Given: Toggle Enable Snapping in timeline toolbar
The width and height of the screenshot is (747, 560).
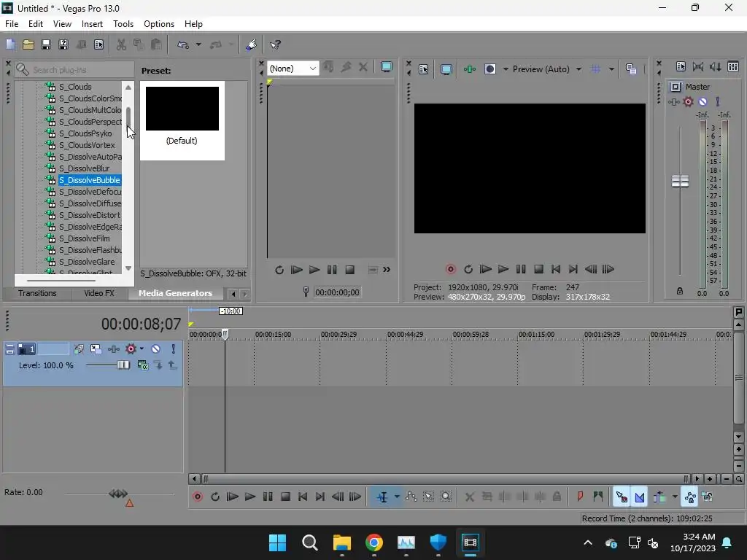Looking at the screenshot, I should pos(622,497).
